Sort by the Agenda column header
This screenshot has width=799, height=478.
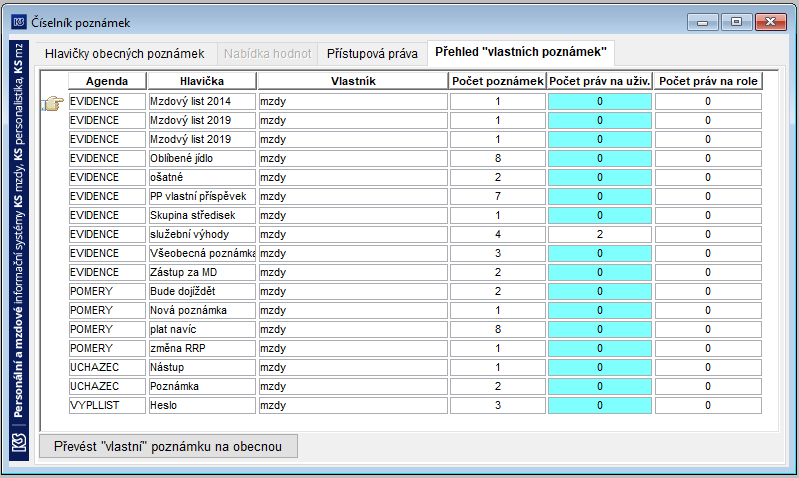pos(107,81)
